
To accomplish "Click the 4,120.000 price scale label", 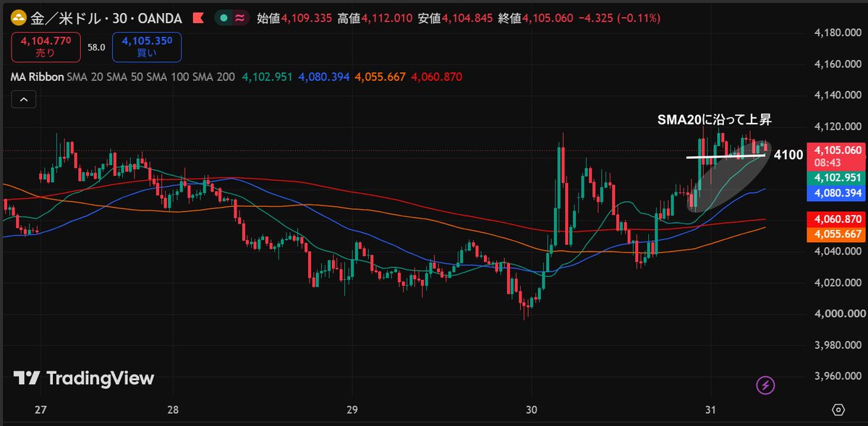I will pyautogui.click(x=838, y=127).
